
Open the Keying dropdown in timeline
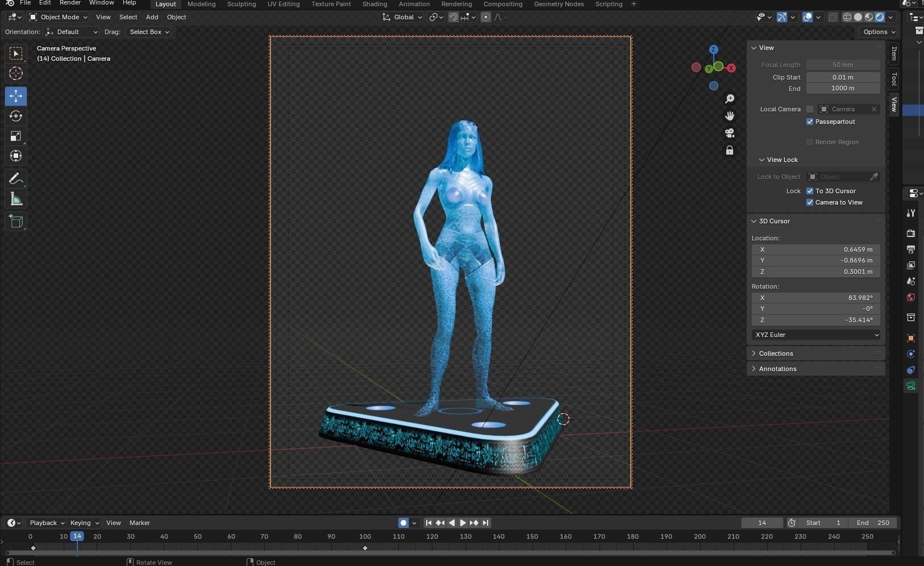pyautogui.click(x=84, y=523)
